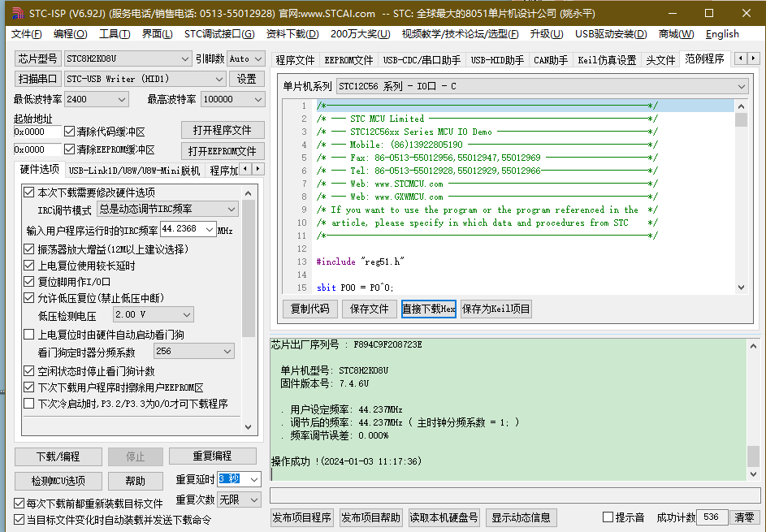The image size is (766, 532).
Task: Click output log scroll-up arrow
Action: (x=753, y=346)
